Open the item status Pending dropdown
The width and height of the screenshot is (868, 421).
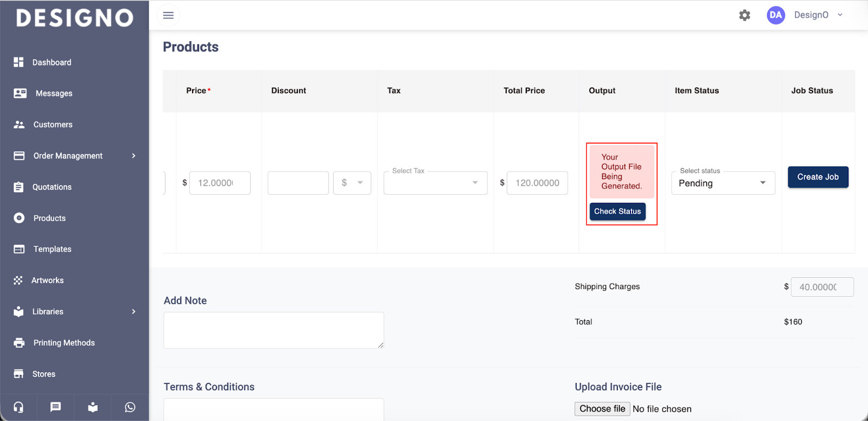click(723, 183)
